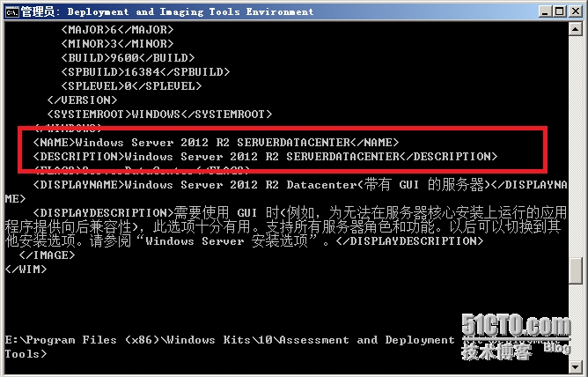The width and height of the screenshot is (588, 377).
Task: Click the <BUILD>9600</BUILD> line
Action: tap(128, 58)
